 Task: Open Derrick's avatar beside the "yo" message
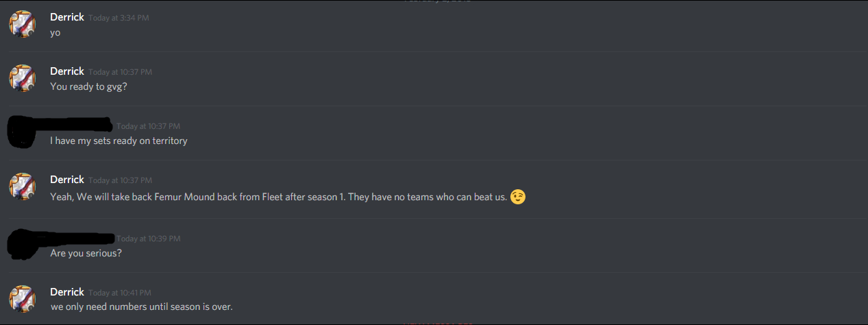point(22,24)
